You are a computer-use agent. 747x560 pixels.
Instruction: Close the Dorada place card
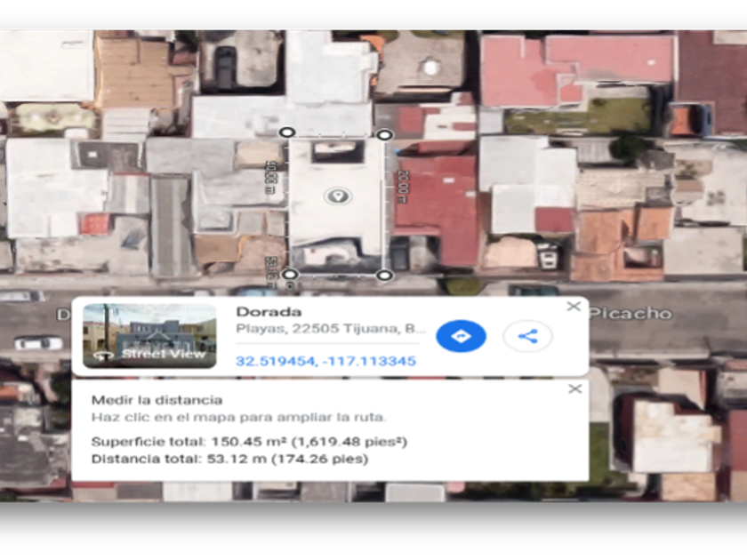pos(574,306)
